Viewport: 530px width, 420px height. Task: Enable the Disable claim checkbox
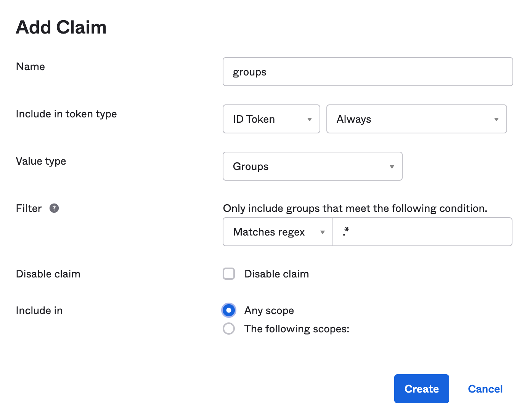(228, 274)
